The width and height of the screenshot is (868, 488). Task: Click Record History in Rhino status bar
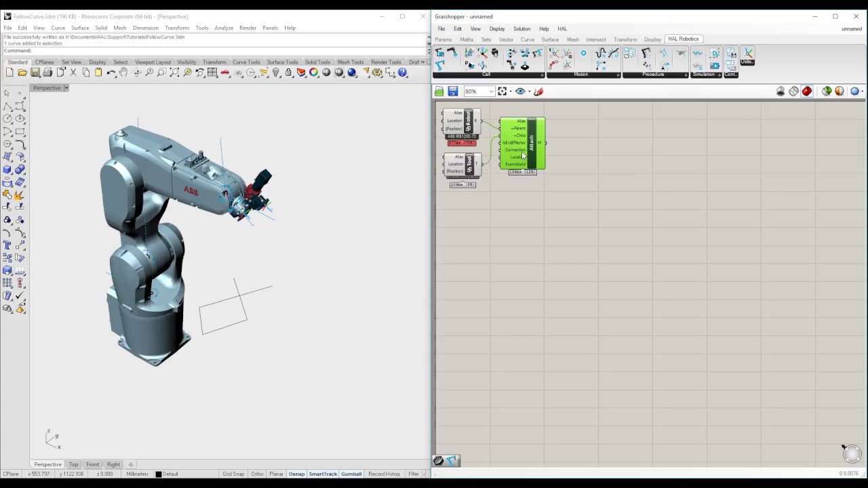tap(384, 474)
